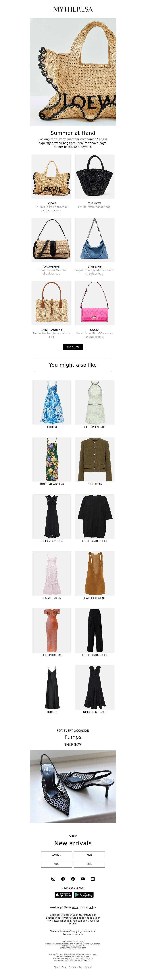Click the unsubscribe link

point(53,918)
